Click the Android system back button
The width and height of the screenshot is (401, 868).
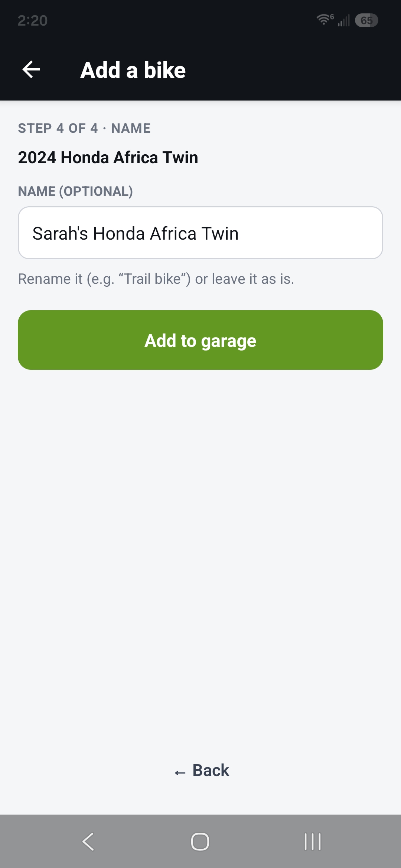click(88, 841)
